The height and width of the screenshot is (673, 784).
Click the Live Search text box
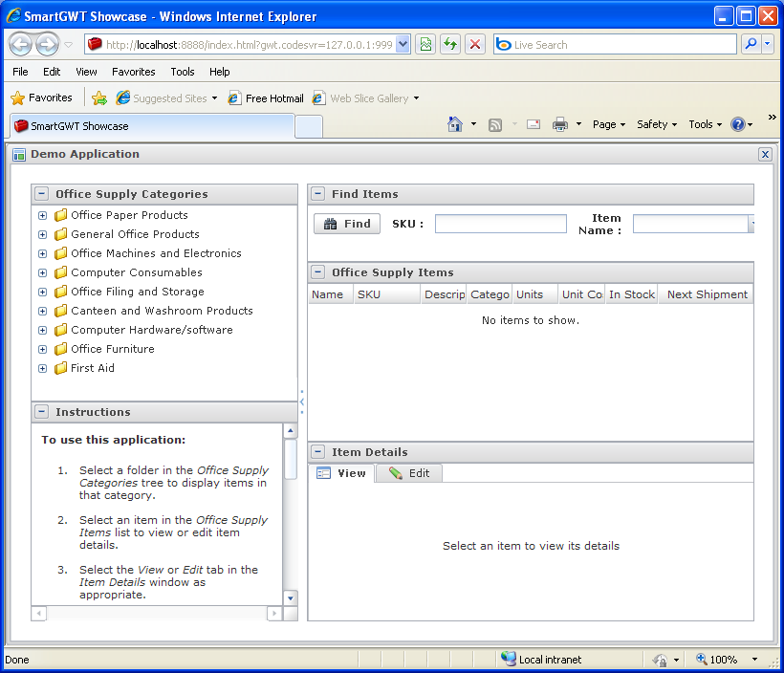(x=615, y=45)
